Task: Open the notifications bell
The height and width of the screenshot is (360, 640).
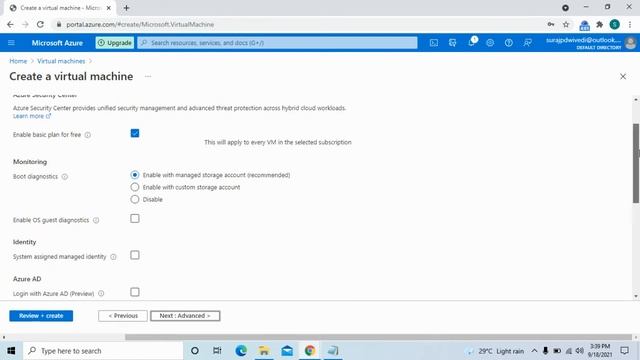Action: click(471, 43)
